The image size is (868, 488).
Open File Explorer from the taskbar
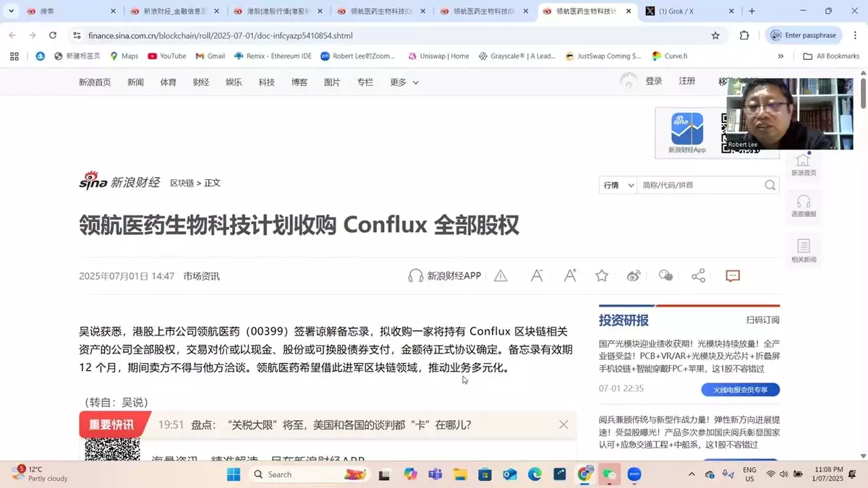coord(460,474)
